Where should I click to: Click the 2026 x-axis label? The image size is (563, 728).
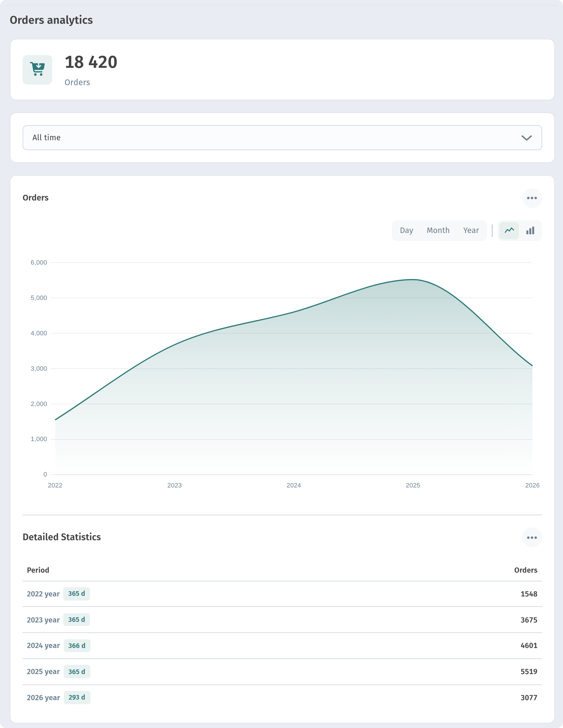coord(532,485)
